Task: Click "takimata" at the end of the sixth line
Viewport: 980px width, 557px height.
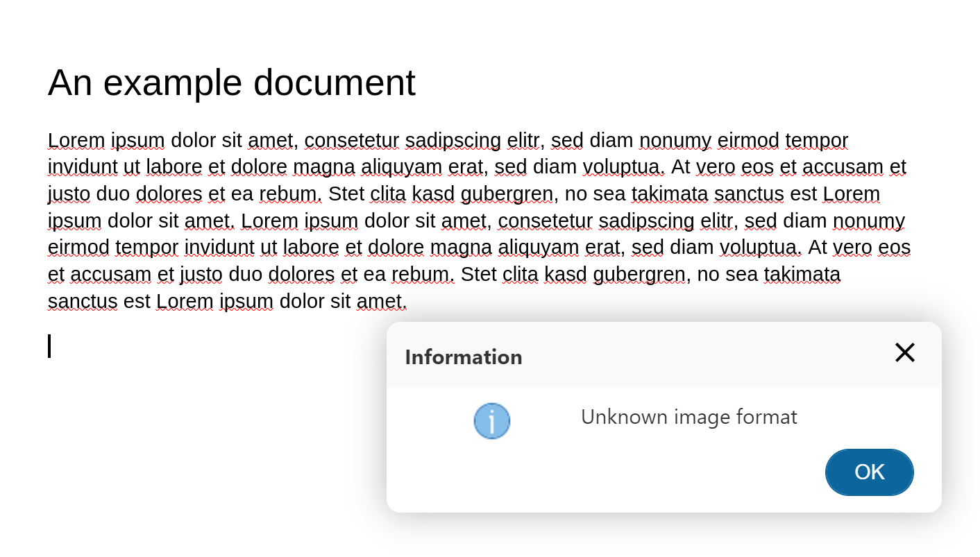Action: click(x=802, y=275)
